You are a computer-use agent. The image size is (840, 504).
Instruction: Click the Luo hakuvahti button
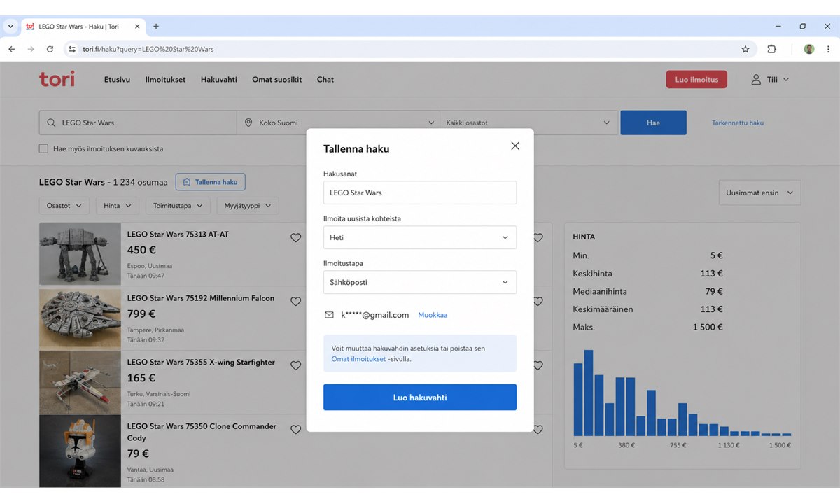420,397
